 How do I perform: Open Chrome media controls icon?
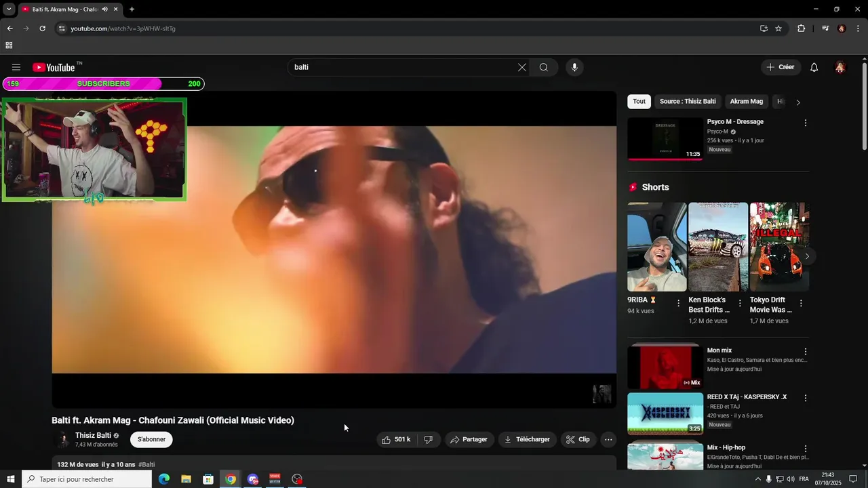[x=825, y=28]
